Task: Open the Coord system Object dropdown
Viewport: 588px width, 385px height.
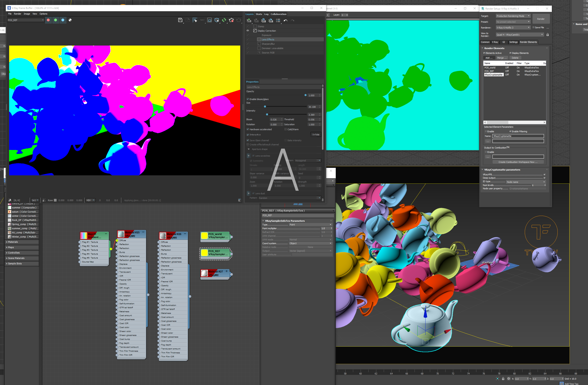Action: 310,244
